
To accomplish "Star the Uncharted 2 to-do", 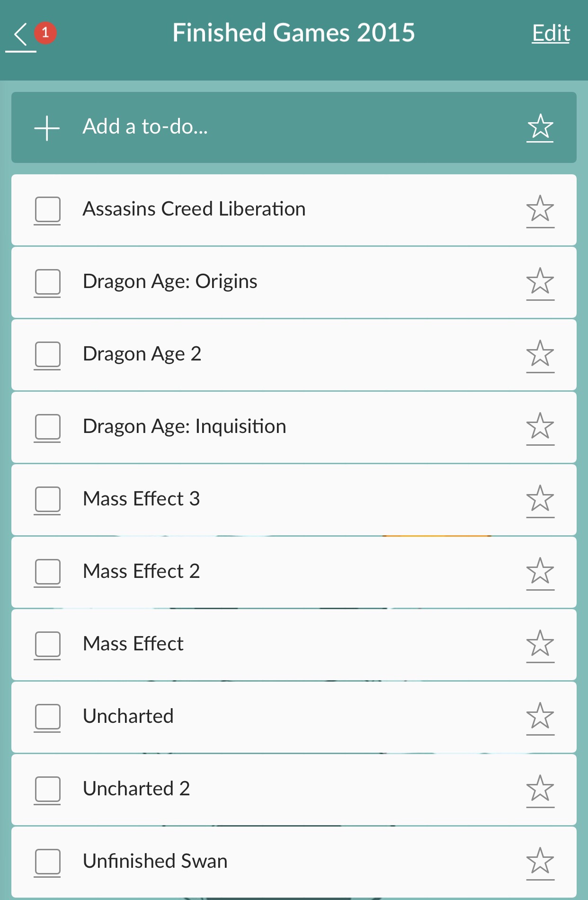I will click(x=540, y=789).
